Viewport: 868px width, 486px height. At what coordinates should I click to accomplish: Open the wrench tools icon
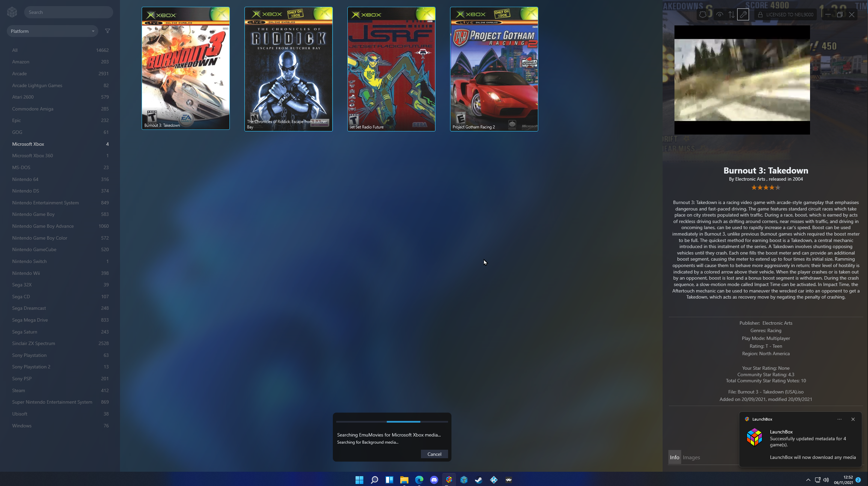[x=743, y=15]
